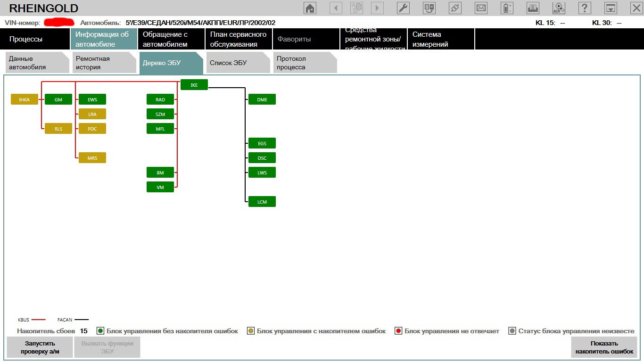
Task: Open the connection plug icon
Action: pyautogui.click(x=455, y=8)
